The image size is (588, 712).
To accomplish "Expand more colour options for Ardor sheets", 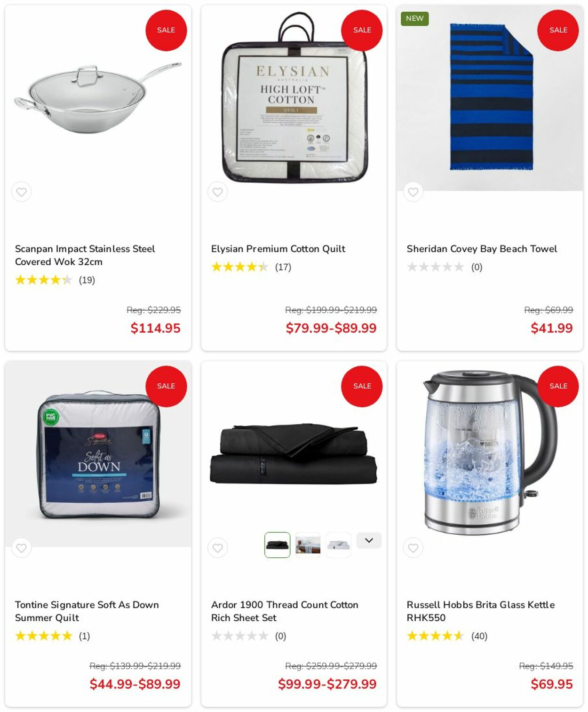I will click(369, 540).
